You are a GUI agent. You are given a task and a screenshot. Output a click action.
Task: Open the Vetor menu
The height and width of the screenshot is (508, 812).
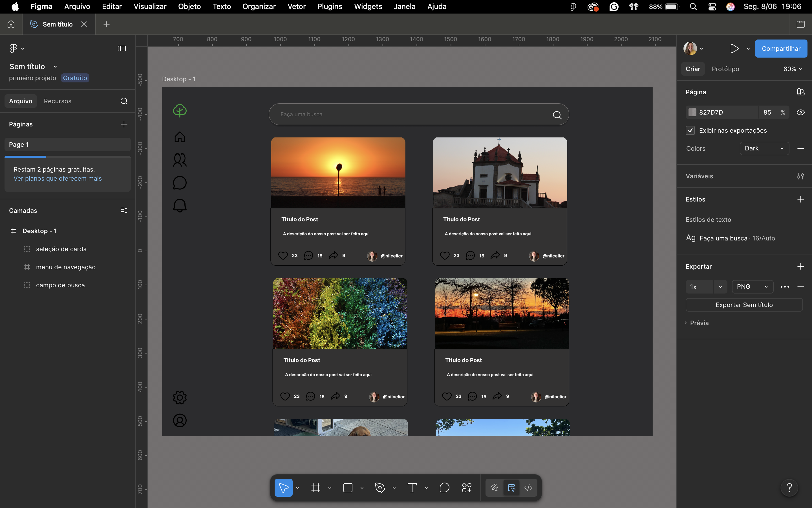[x=296, y=6]
